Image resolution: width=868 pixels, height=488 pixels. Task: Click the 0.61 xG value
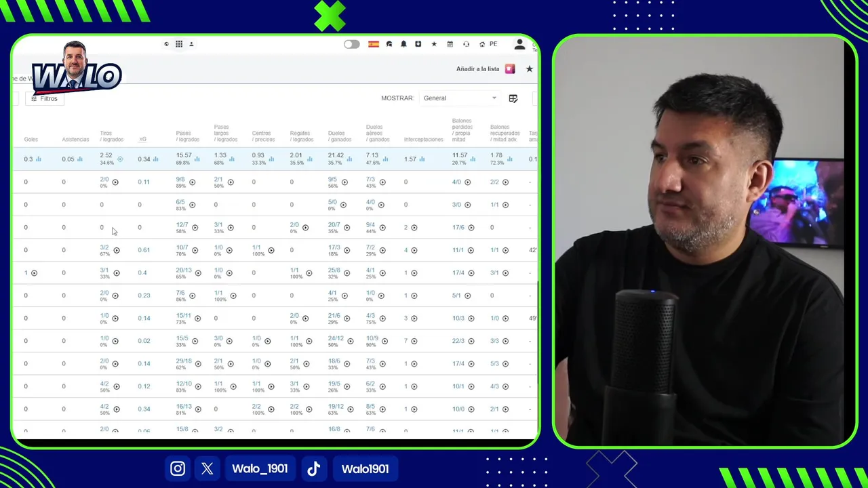coord(144,250)
